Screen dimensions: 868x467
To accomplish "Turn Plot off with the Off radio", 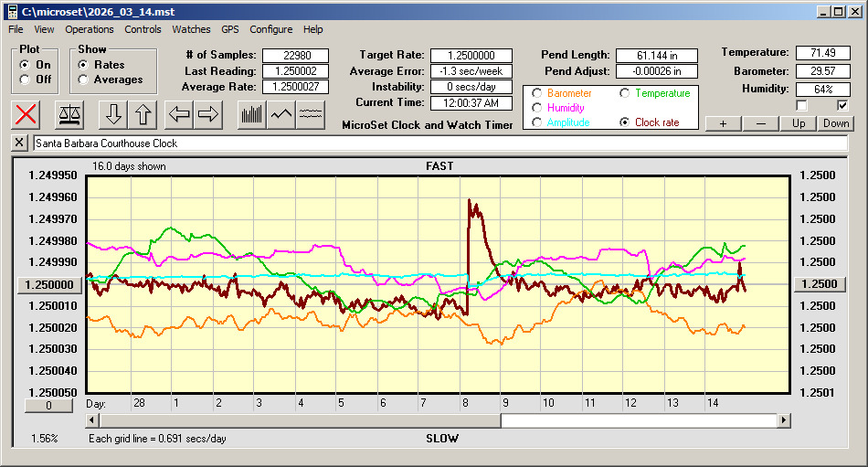I will (25, 80).
